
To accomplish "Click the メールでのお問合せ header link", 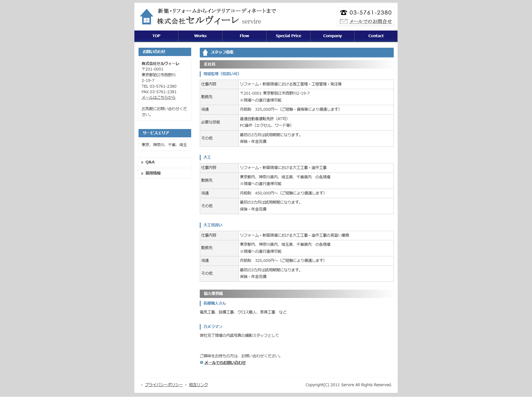I will [x=370, y=21].
